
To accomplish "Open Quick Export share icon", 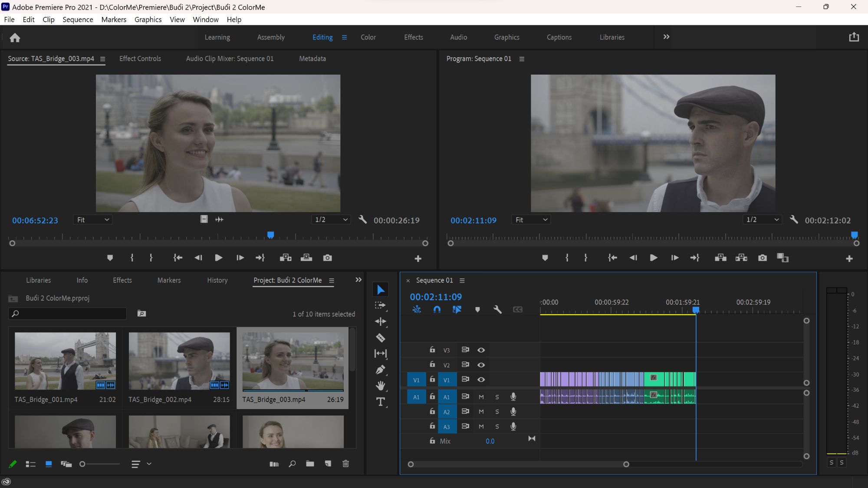I will click(854, 37).
